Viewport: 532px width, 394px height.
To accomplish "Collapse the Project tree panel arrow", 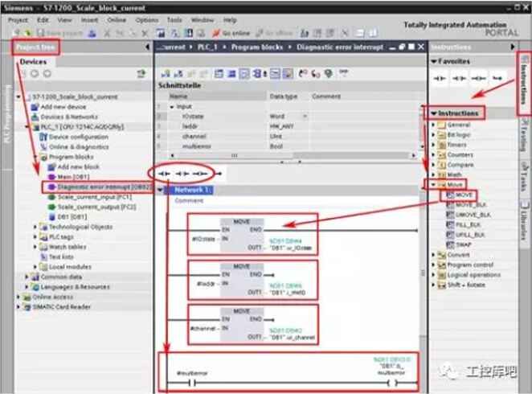I will (148, 47).
